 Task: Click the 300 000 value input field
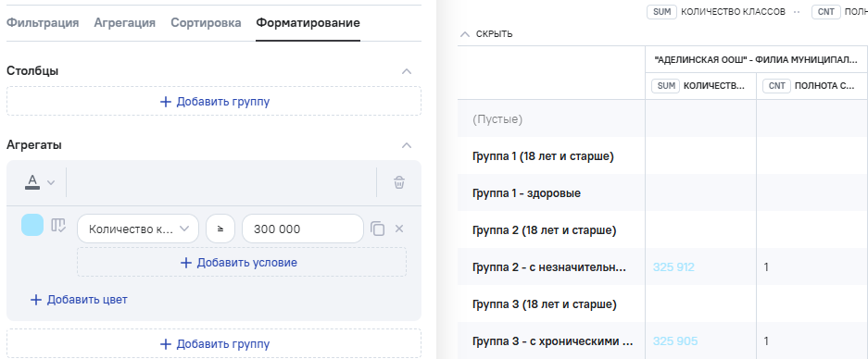303,229
